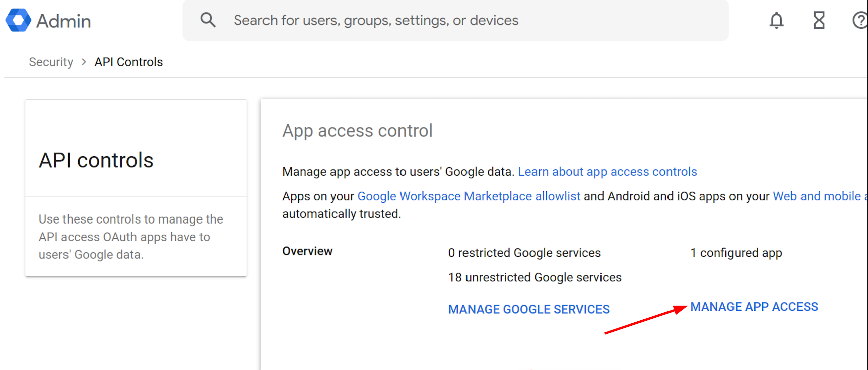Open the notifications bell icon

[776, 20]
